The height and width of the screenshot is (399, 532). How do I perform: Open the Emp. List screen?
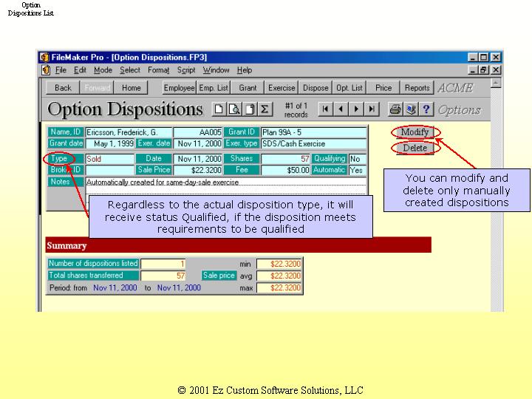[214, 88]
